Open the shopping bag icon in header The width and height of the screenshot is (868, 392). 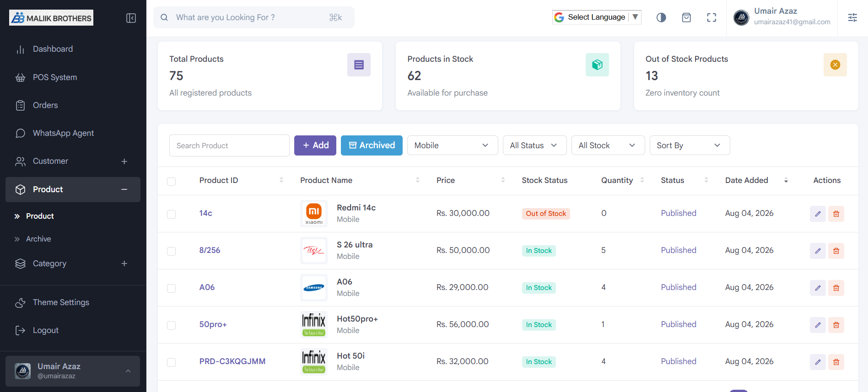click(686, 17)
